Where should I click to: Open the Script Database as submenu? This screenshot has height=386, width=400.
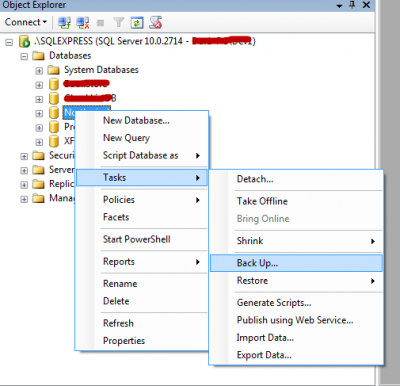pyautogui.click(x=142, y=155)
